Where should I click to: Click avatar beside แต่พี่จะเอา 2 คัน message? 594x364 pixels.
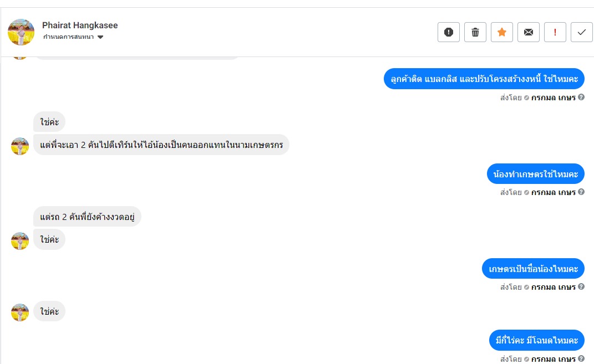pos(20,146)
